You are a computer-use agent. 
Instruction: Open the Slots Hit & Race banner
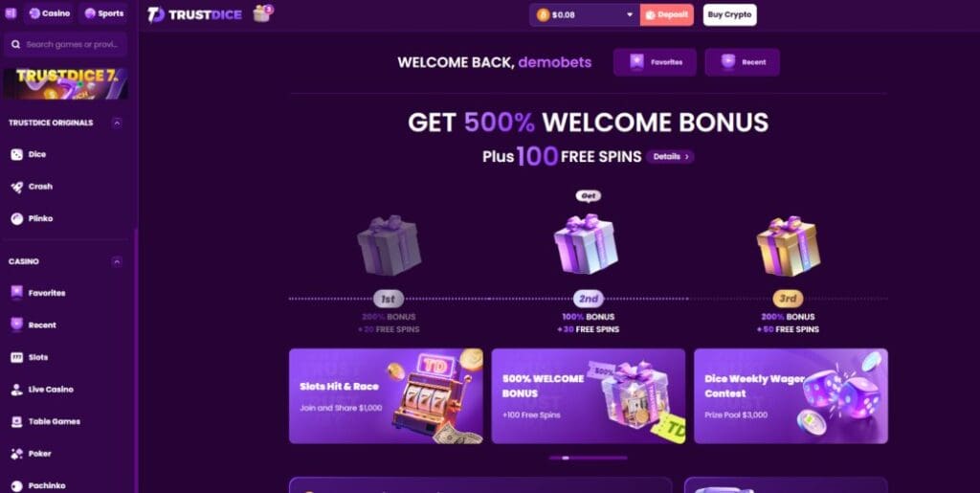pos(386,396)
